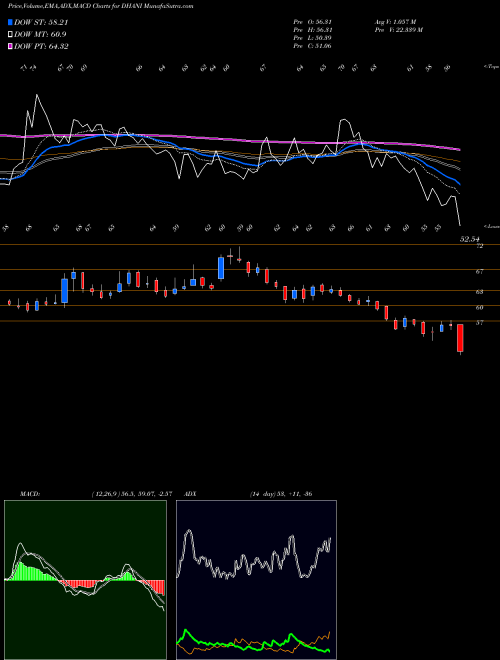The height and width of the screenshot is (660, 500).
Task: Click the last large red candlestick
Action: point(460,338)
